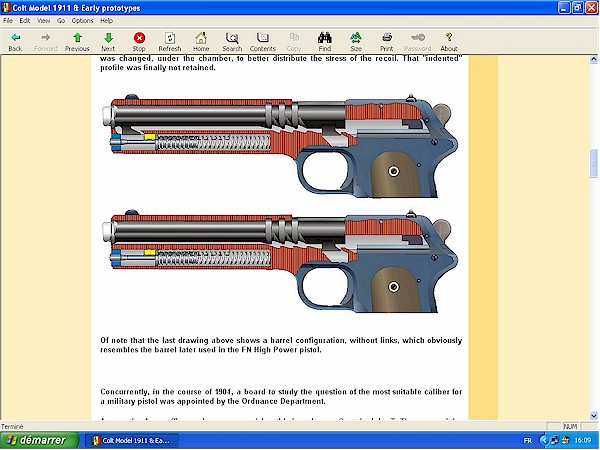Image resolution: width=600 pixels, height=450 pixels.
Task: Click the window's title bar app icon
Action: (6, 8)
